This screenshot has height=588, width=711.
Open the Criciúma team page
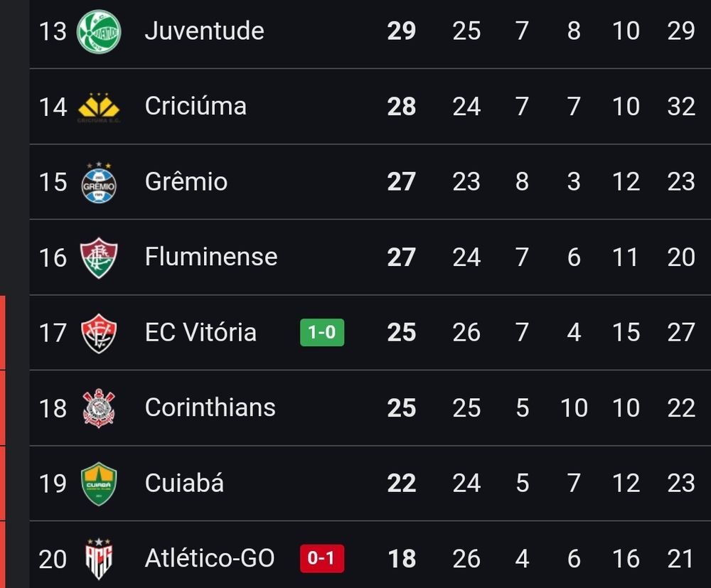pos(196,107)
